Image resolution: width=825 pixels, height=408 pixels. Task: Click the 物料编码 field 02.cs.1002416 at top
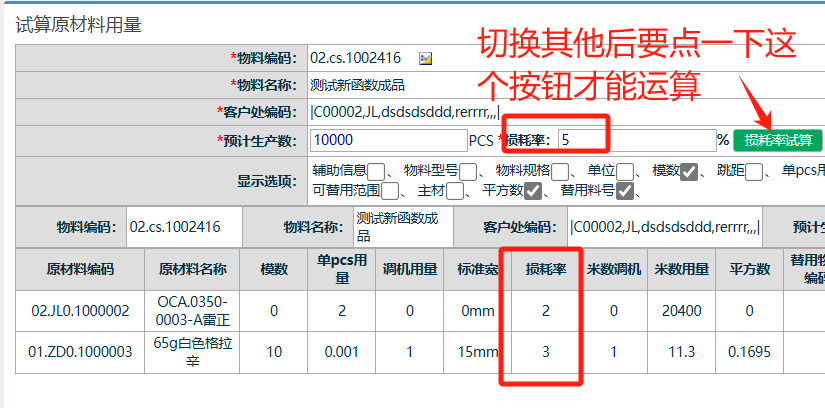pos(356,58)
